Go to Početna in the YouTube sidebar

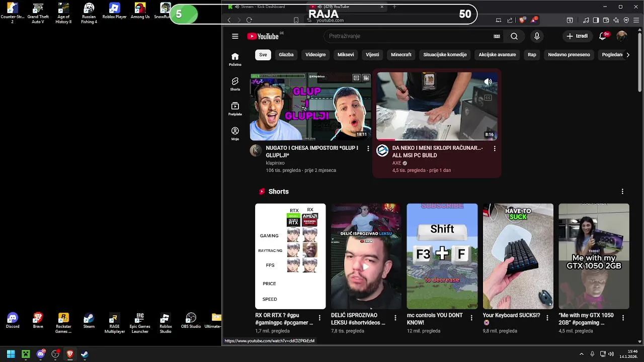click(x=235, y=59)
